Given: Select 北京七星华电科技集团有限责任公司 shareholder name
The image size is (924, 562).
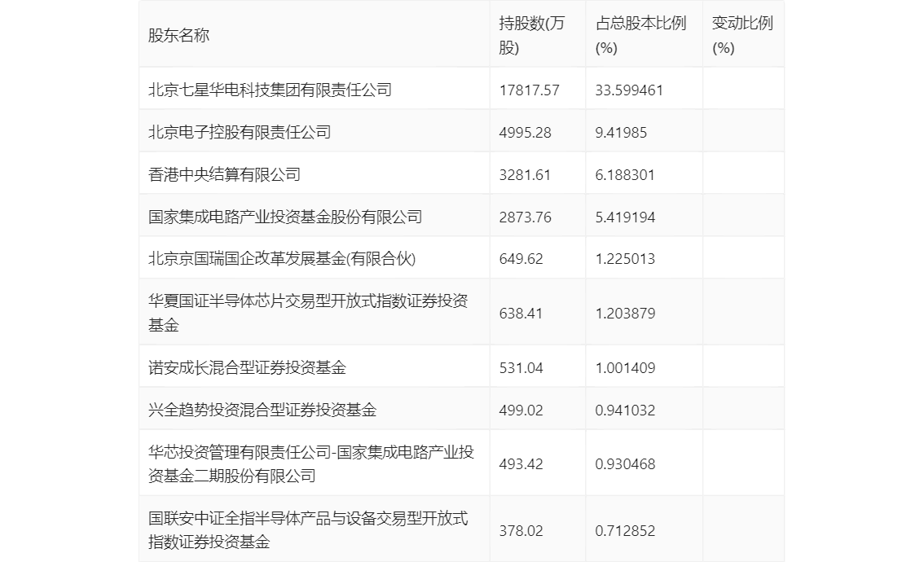Looking at the screenshot, I should [270, 90].
